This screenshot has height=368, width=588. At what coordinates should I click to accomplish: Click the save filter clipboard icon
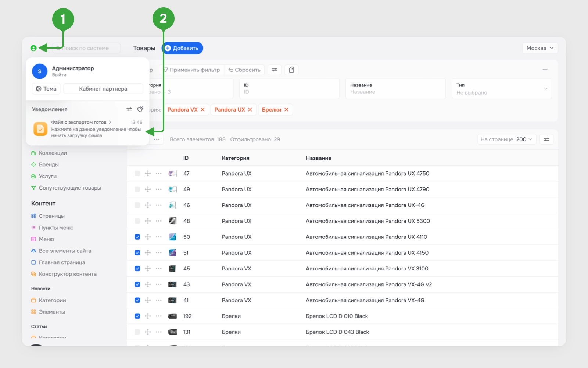click(291, 70)
